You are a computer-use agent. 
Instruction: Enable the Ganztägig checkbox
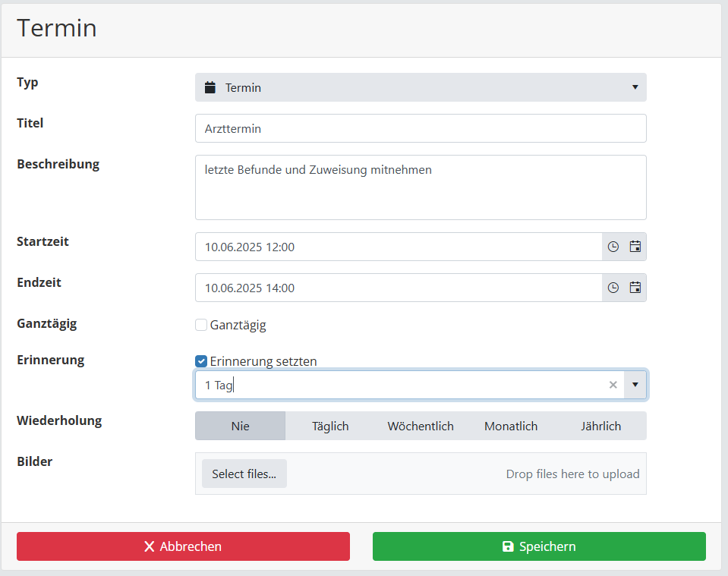point(201,326)
